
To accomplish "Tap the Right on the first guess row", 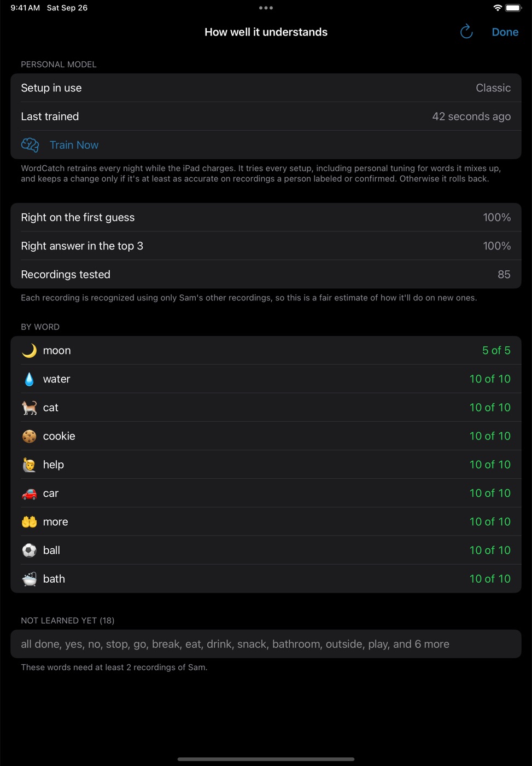I will click(266, 217).
